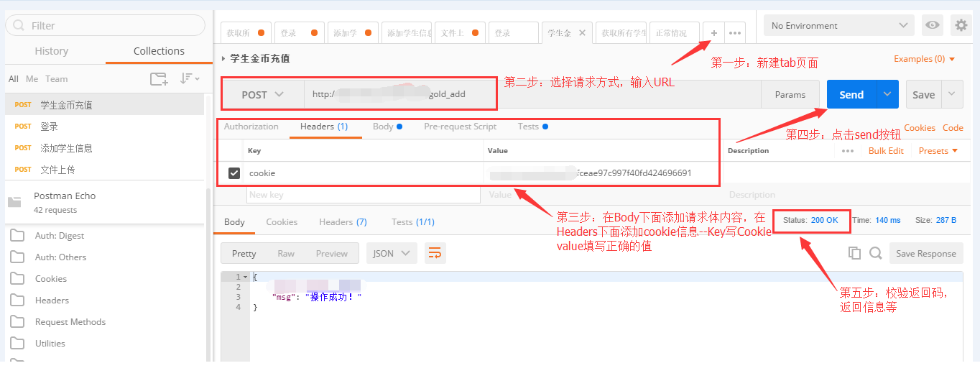Uncheck the cookie header checkbox

[234, 173]
